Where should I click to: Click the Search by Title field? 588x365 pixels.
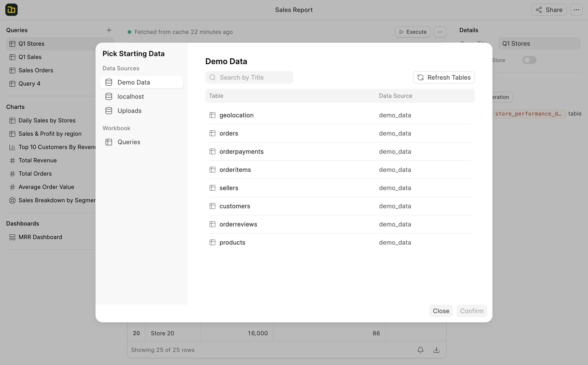point(249,77)
